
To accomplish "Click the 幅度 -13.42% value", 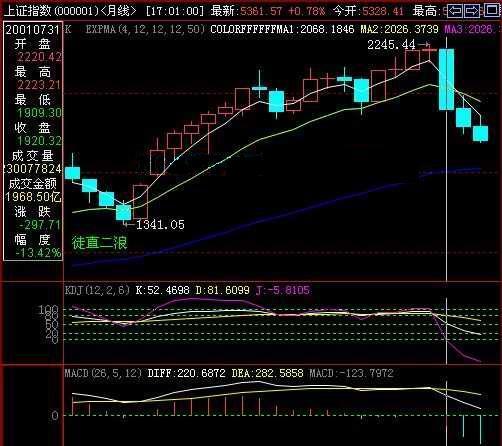I will click(38, 253).
